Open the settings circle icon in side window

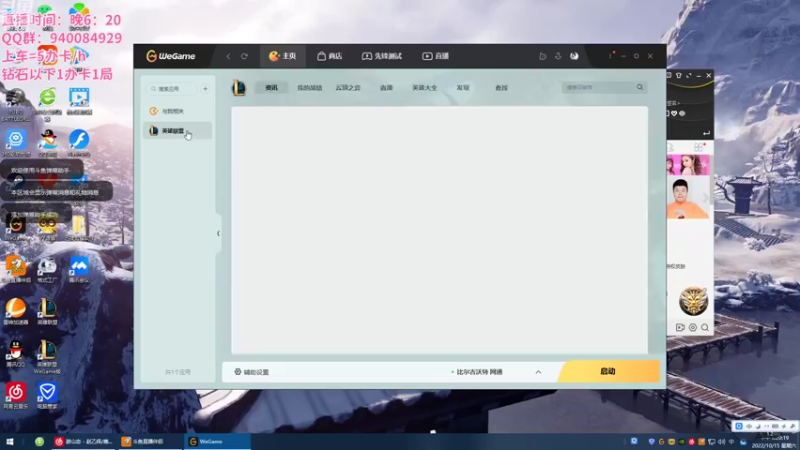tap(693, 328)
